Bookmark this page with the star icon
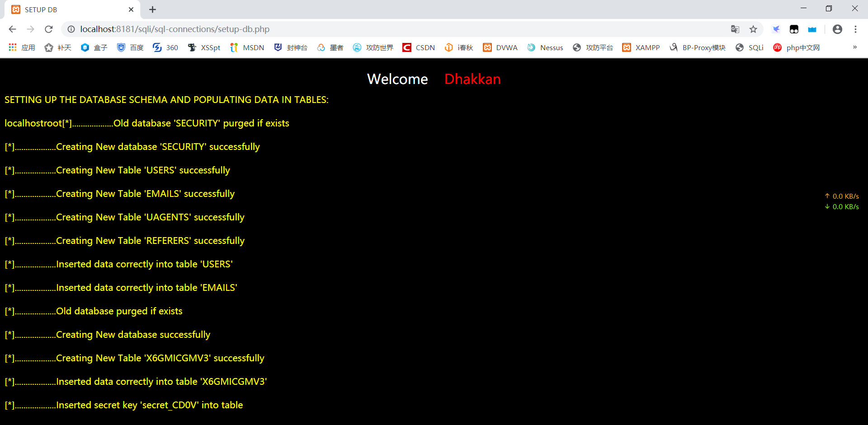868x425 pixels. pos(753,29)
